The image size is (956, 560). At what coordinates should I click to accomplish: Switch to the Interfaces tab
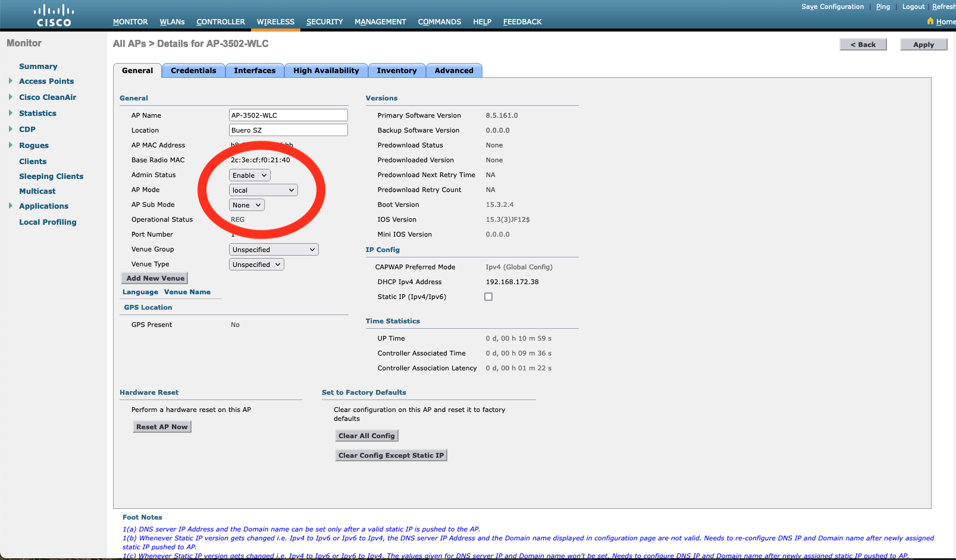(255, 70)
